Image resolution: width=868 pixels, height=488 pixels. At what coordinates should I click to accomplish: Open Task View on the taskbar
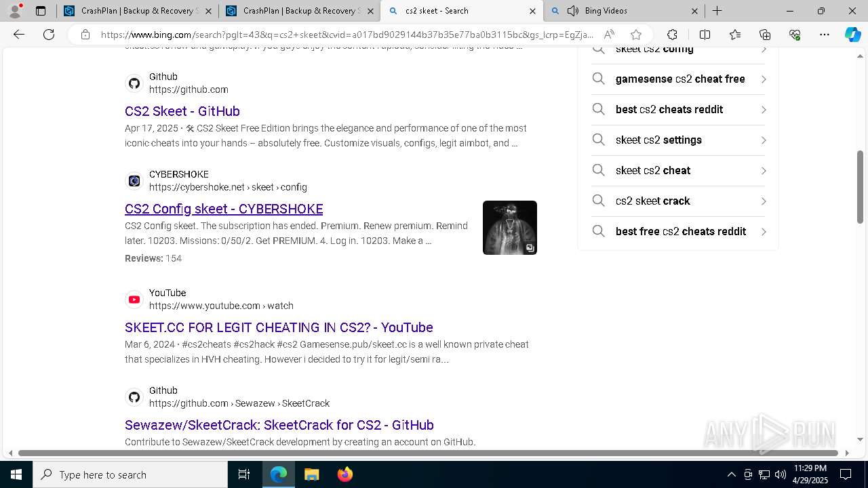pos(245,474)
